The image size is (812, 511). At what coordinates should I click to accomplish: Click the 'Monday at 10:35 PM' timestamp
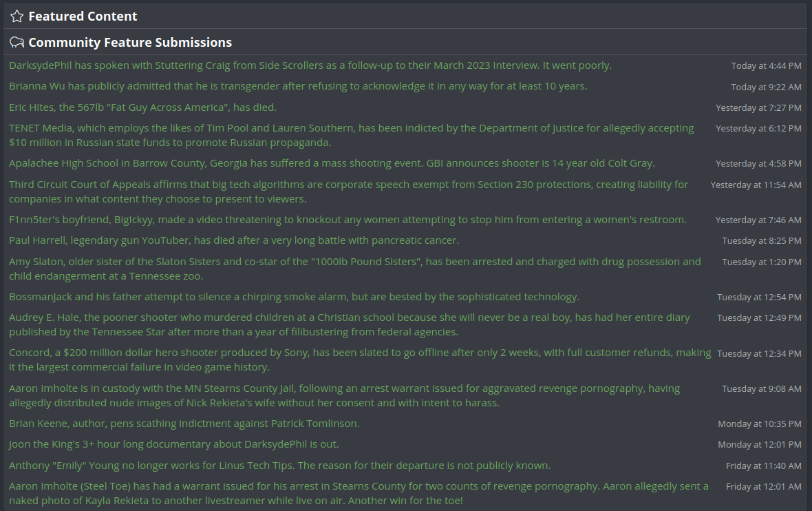[759, 424]
